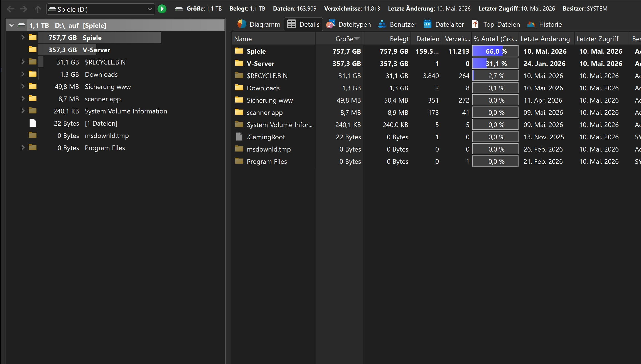Click the '50,4 MB' Belegt cell
Screen dimensions: 641x364
pos(396,100)
